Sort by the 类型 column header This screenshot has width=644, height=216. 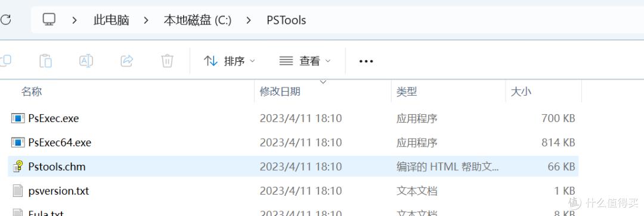[407, 92]
